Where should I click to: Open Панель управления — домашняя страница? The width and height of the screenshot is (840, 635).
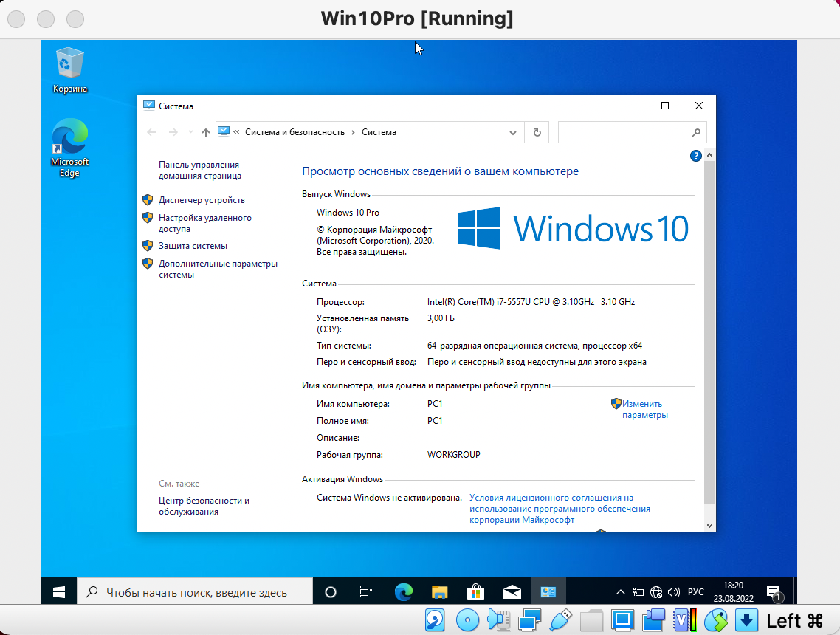click(204, 171)
